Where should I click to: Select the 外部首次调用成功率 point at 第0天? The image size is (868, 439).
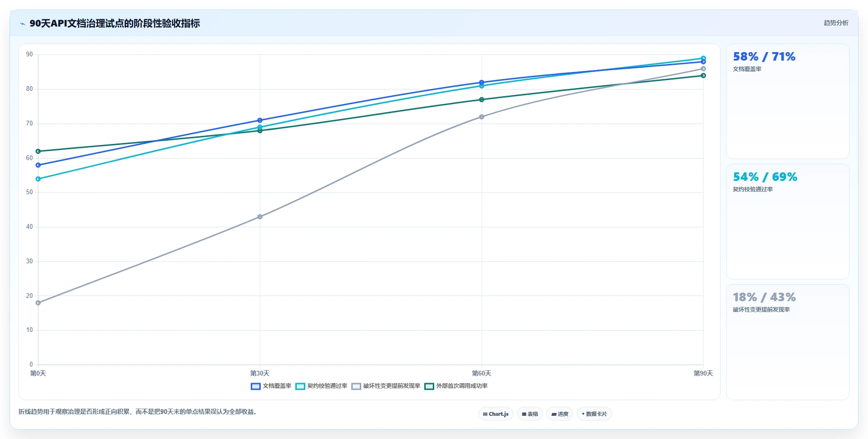(38, 152)
